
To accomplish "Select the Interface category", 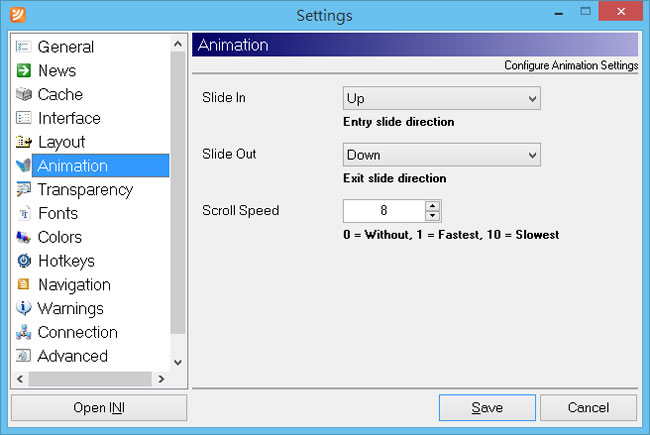I will (69, 118).
